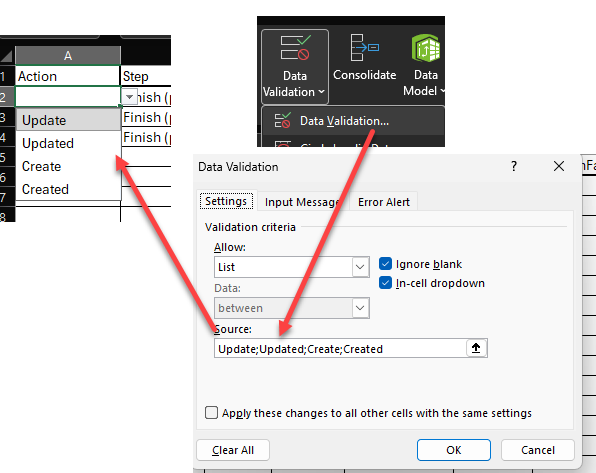
Task: Open the Data Model ribbon button
Action: click(425, 65)
